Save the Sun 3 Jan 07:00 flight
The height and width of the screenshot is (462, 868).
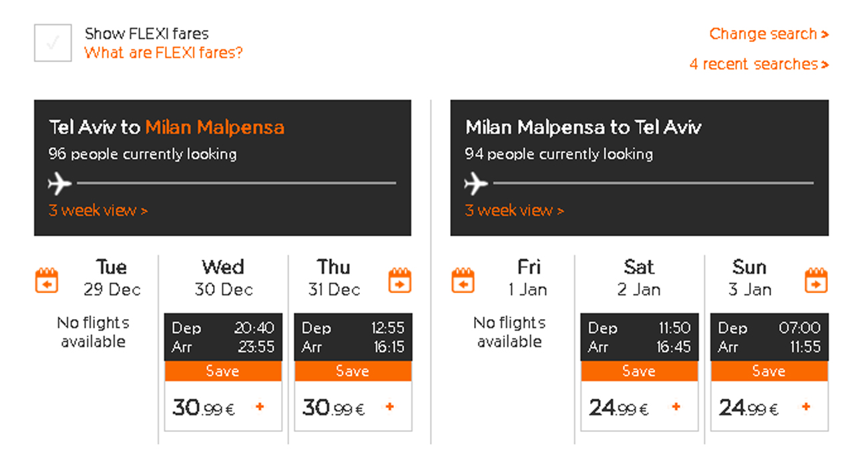tap(769, 371)
